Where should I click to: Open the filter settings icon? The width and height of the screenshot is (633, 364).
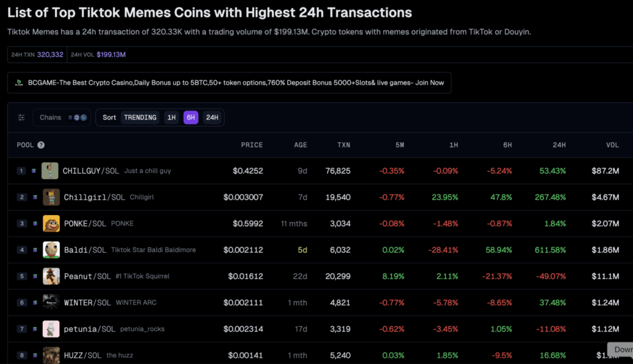tap(21, 117)
